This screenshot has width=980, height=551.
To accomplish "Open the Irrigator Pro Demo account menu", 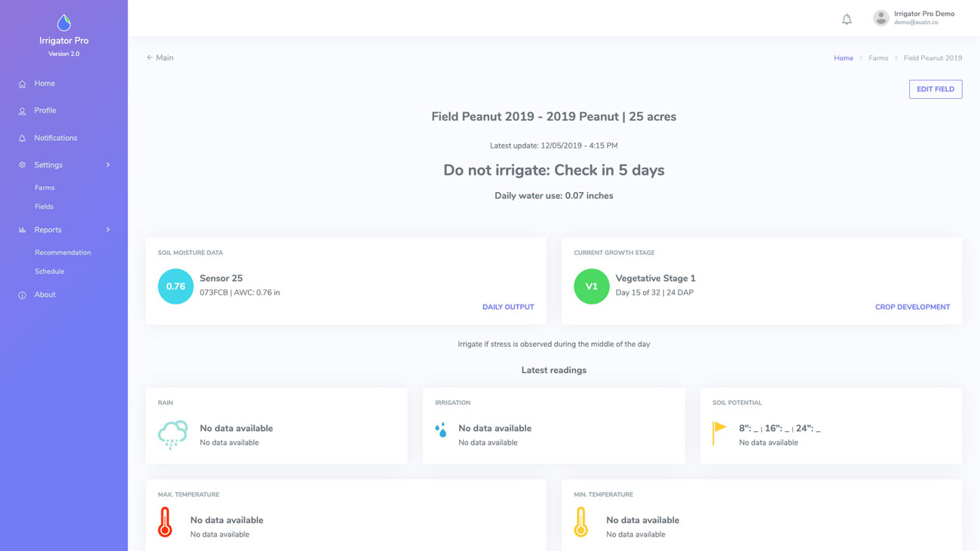I will coord(923,18).
